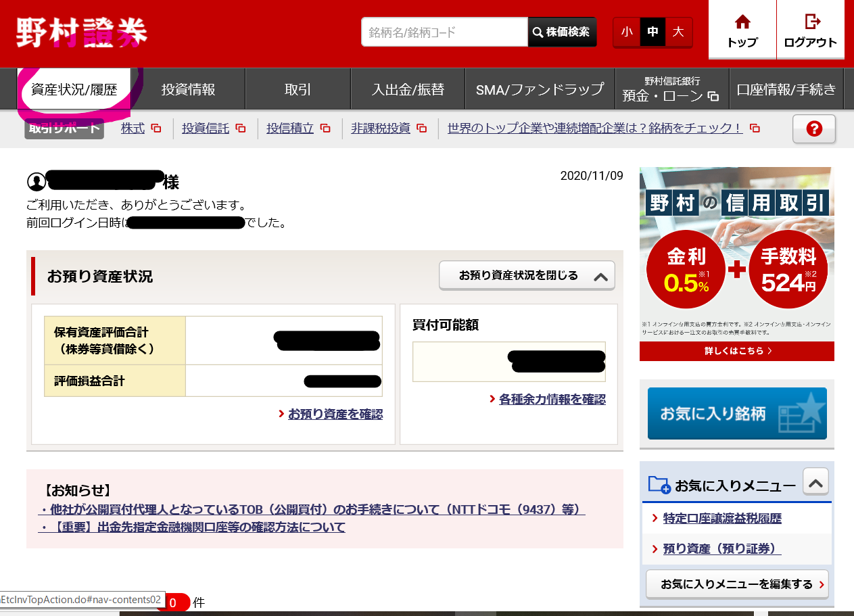854x616 pixels.
Task: Click the 株式 support link
Action: pos(133,128)
